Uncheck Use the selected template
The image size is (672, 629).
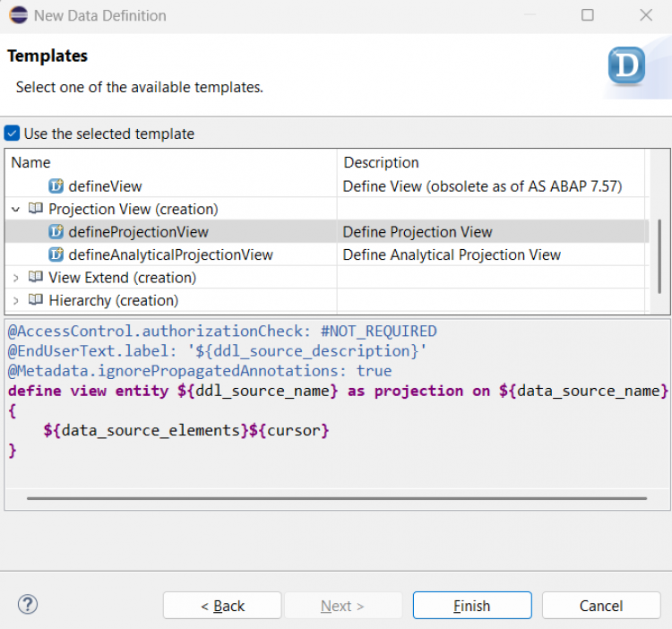(x=12, y=134)
